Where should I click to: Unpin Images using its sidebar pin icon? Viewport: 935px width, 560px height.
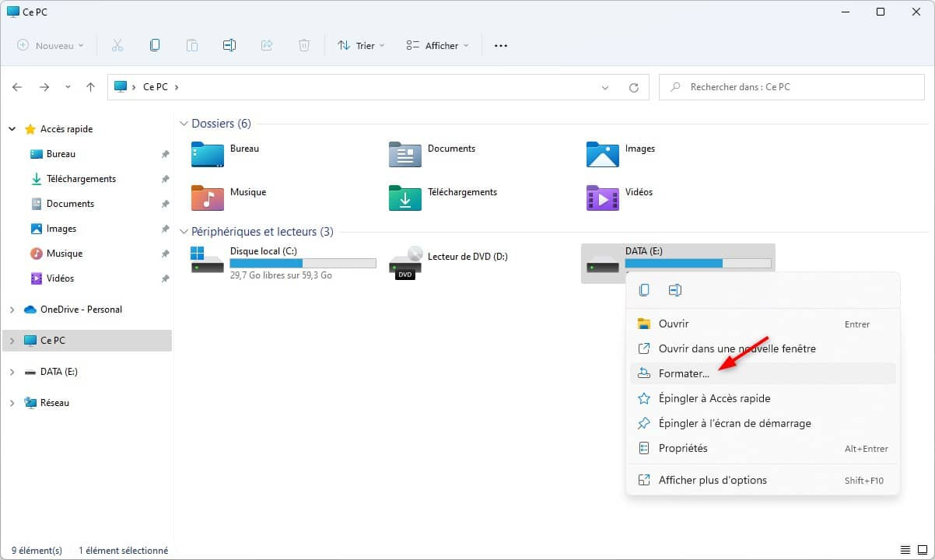coord(165,229)
